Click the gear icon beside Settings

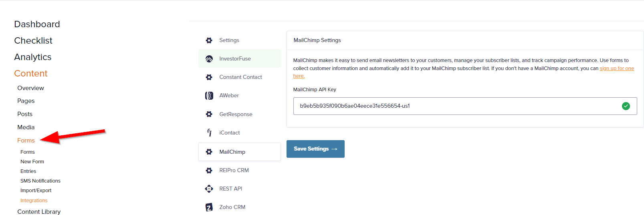tap(209, 40)
